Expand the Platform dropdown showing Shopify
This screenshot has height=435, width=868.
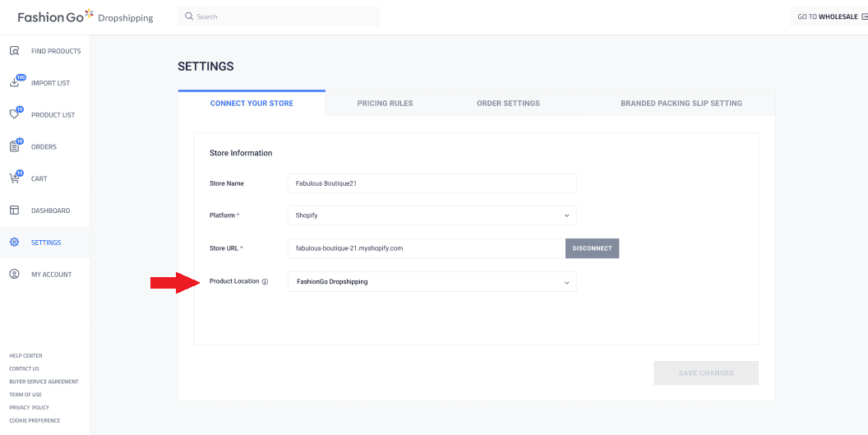(x=432, y=215)
